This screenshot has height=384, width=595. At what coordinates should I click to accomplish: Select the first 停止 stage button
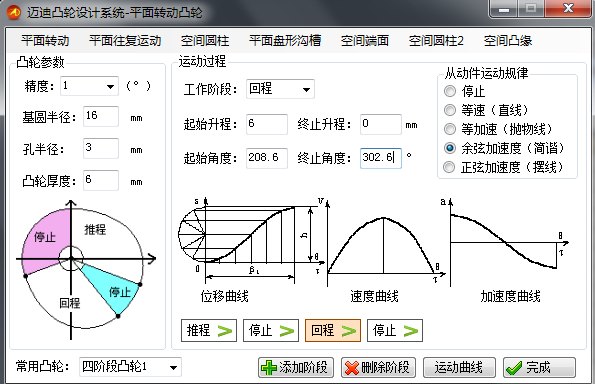click(x=271, y=330)
